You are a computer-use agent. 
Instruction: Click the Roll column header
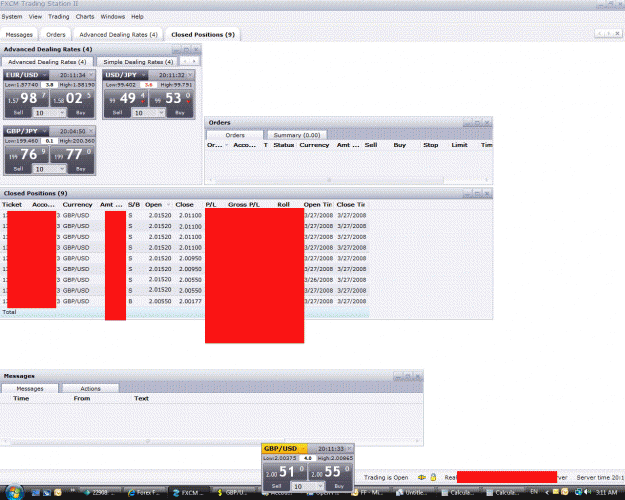click(x=283, y=205)
